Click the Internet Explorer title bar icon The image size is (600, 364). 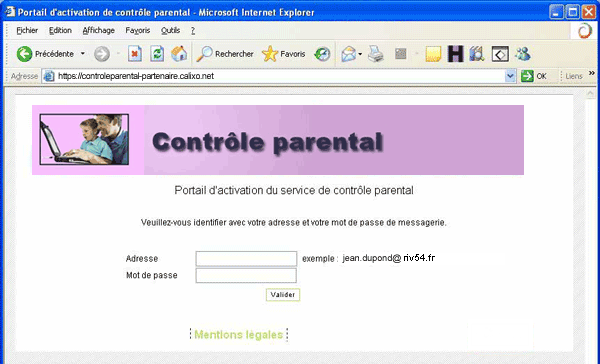point(10,12)
